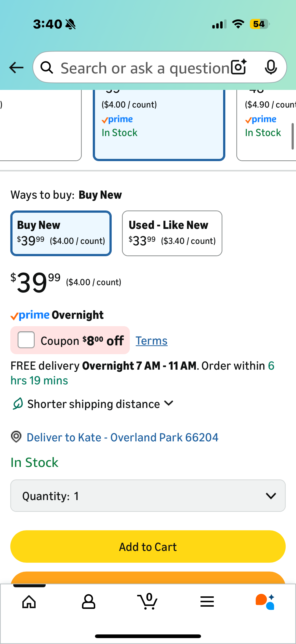
Task: Open the hamburger menu icon
Action: [207, 602]
